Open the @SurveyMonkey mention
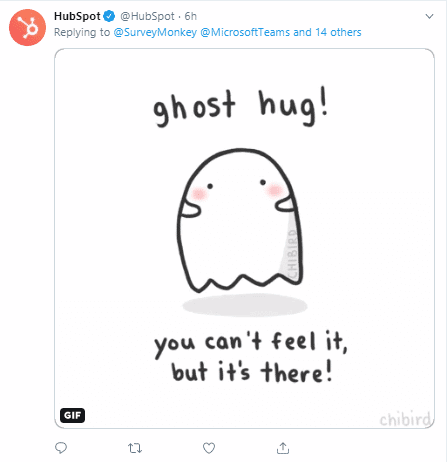This screenshot has height=462, width=447. pyautogui.click(x=155, y=32)
